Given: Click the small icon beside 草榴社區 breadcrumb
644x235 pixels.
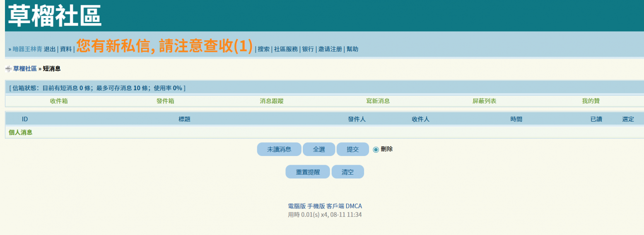Looking at the screenshot, I should pos(8,69).
